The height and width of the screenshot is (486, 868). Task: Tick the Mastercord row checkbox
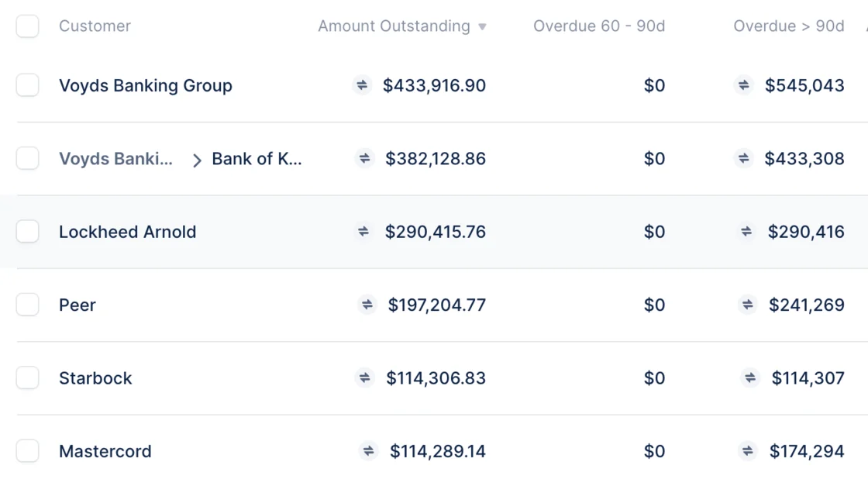pos(28,451)
